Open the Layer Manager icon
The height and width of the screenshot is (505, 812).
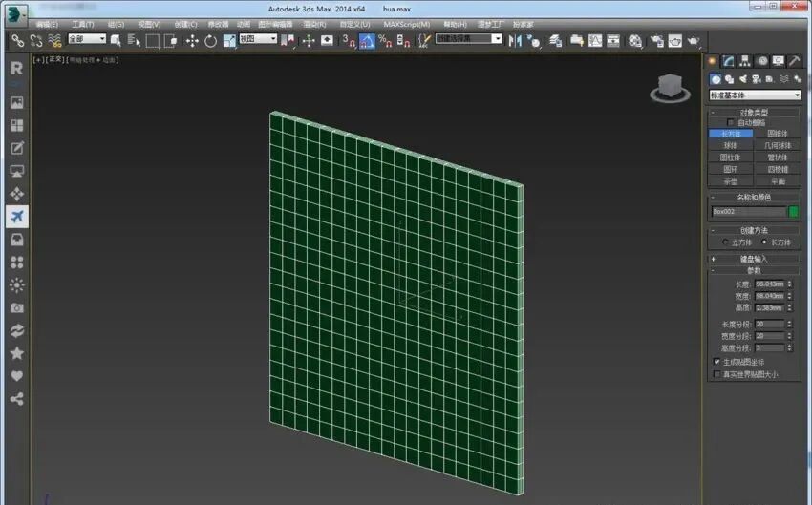click(x=556, y=41)
